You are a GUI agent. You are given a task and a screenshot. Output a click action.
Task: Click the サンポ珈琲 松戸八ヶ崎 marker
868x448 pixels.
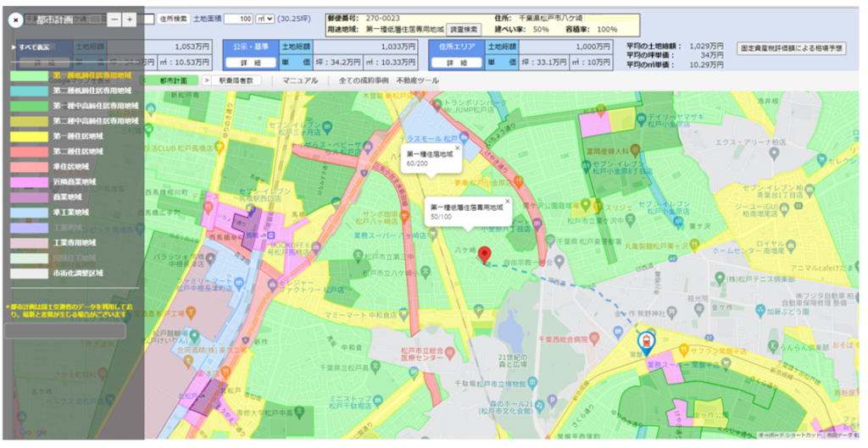point(404,218)
